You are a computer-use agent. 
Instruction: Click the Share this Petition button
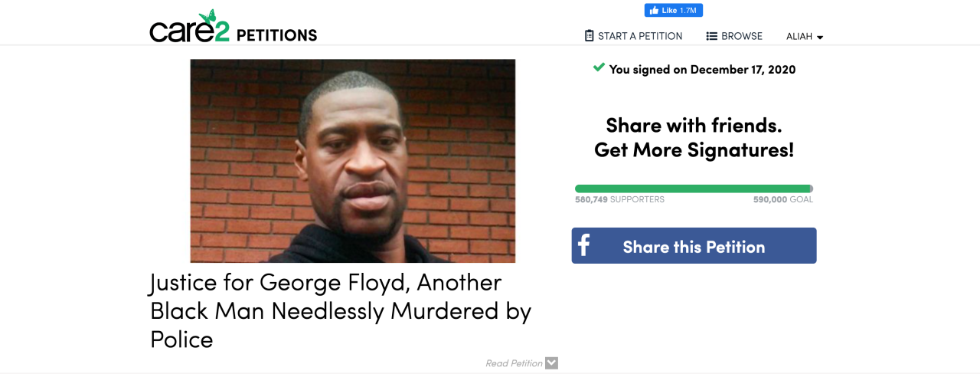tap(694, 246)
